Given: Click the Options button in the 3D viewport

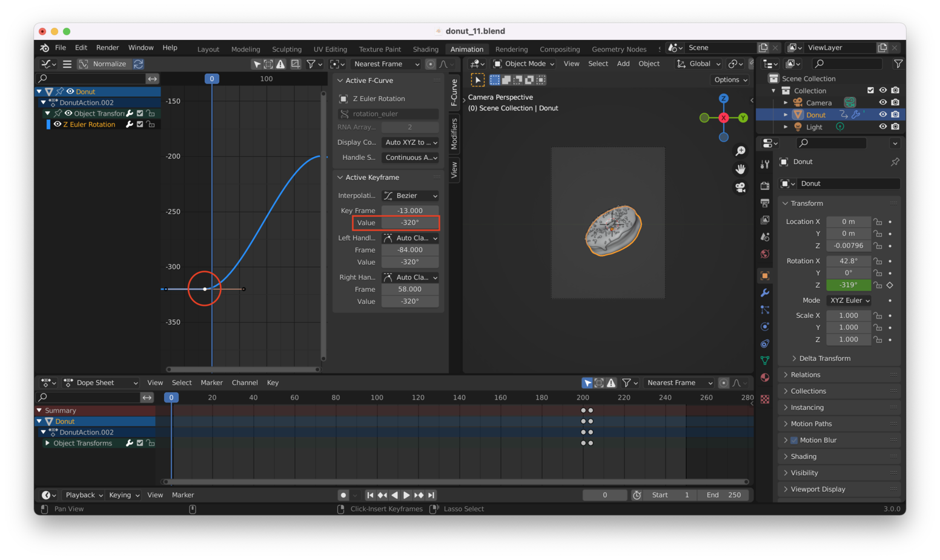Looking at the screenshot, I should coord(730,79).
